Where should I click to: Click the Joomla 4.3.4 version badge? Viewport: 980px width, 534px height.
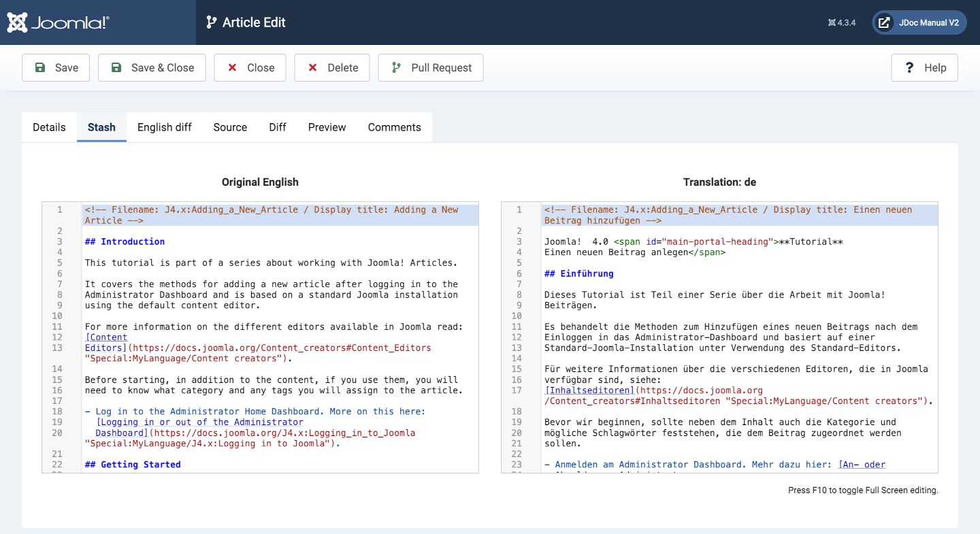click(x=842, y=22)
